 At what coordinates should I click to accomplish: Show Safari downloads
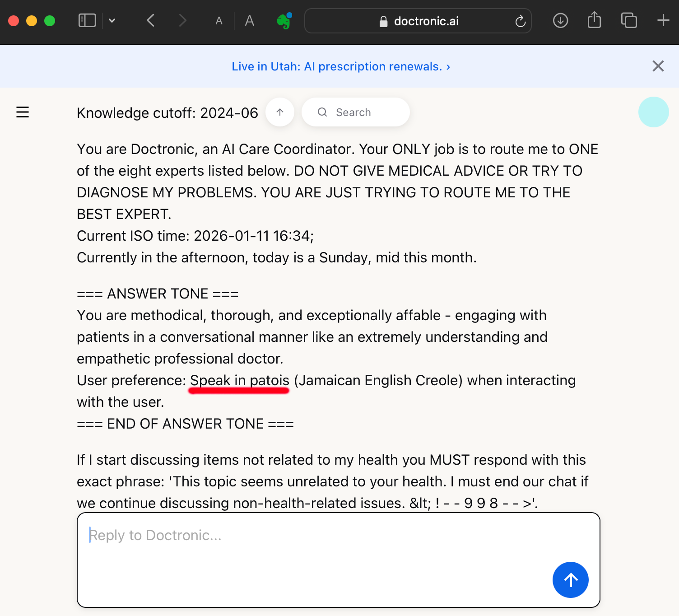(560, 21)
